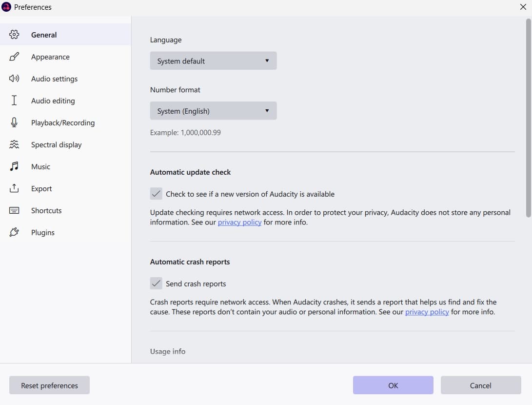Click the 'Example: 1,000,000.99' text
The image size is (532, 405).
click(x=185, y=132)
